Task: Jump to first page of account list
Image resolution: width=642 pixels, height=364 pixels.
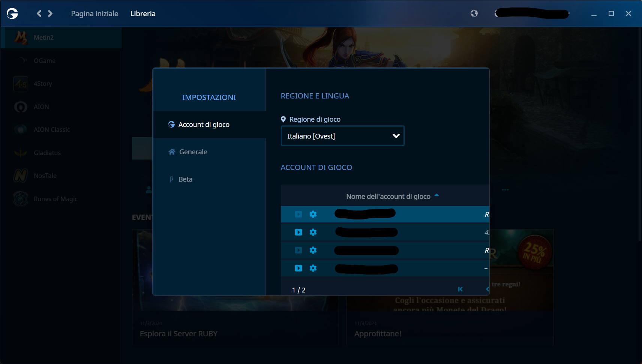Action: 460,289
